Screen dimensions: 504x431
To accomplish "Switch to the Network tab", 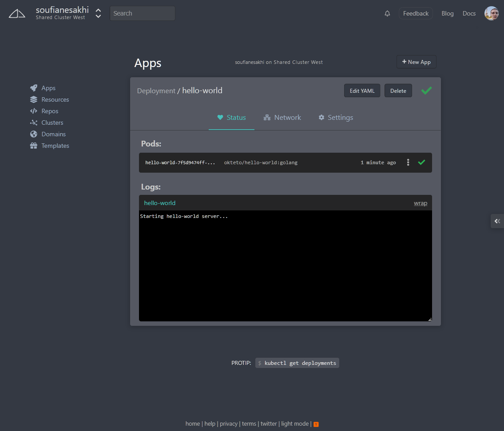I will 282,117.
